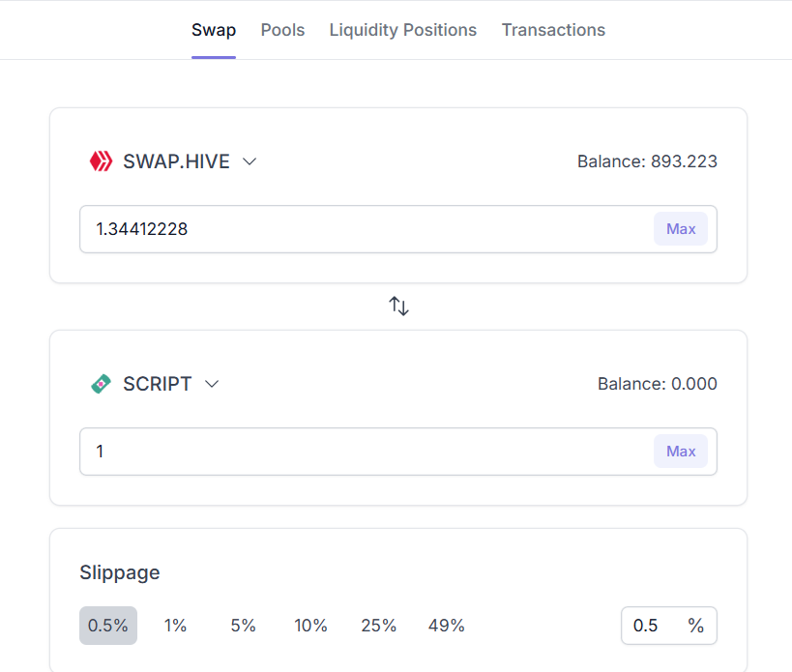Image resolution: width=792 pixels, height=672 pixels.
Task: Choose 10% slippage preset
Action: [310, 626]
